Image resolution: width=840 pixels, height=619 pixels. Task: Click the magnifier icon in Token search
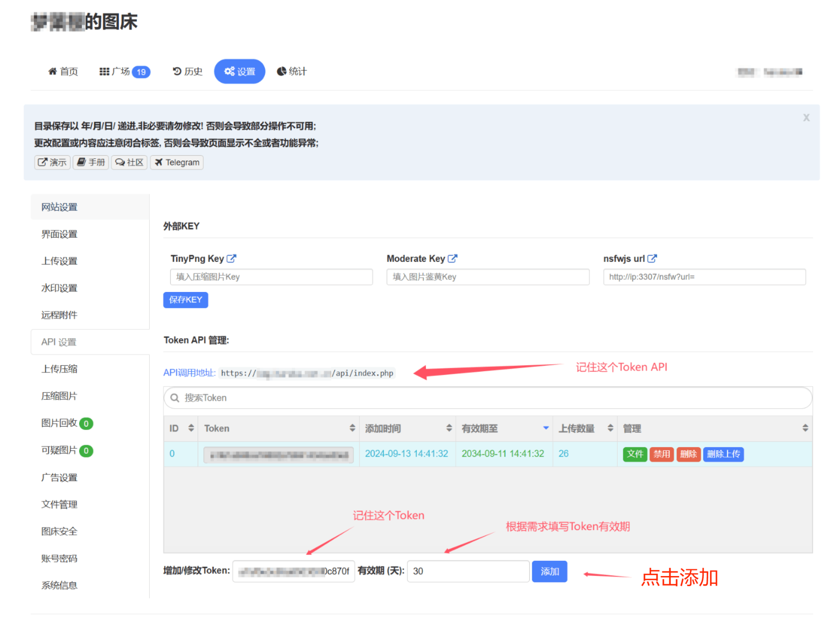[x=174, y=398]
